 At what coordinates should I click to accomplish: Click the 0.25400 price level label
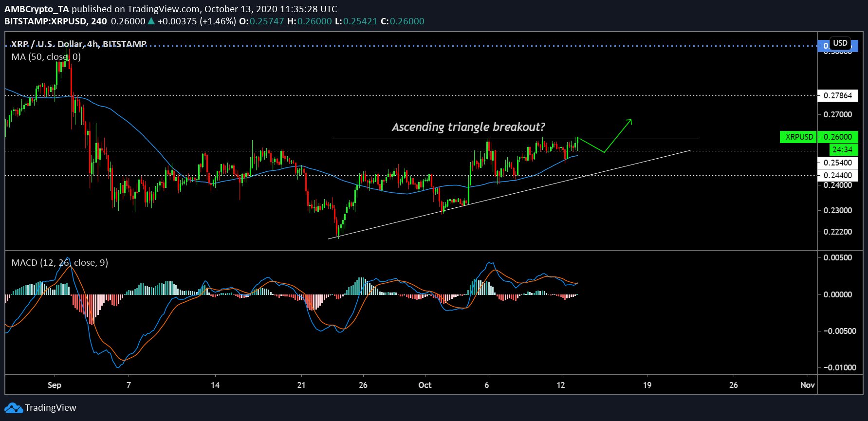point(837,163)
